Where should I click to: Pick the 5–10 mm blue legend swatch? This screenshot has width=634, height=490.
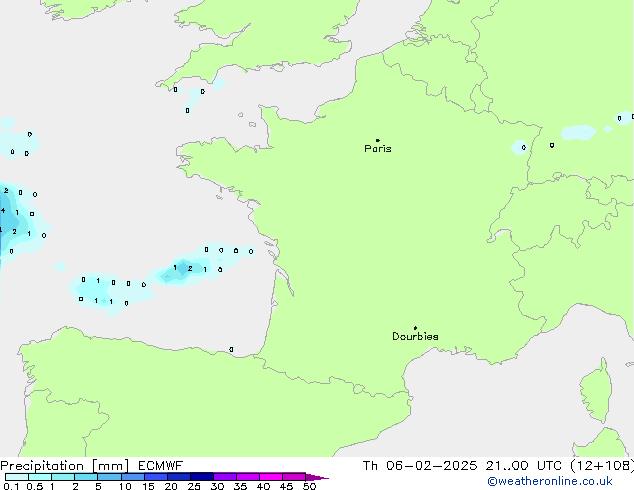(109, 477)
